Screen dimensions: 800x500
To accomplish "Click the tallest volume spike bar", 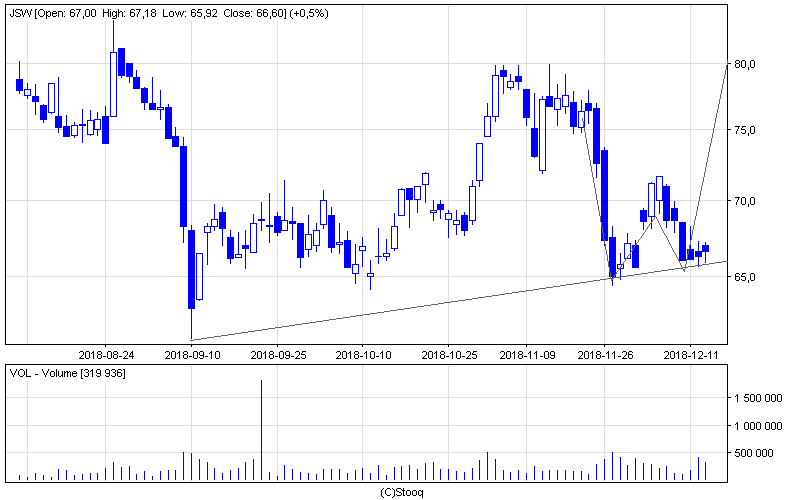I will coord(262,430).
